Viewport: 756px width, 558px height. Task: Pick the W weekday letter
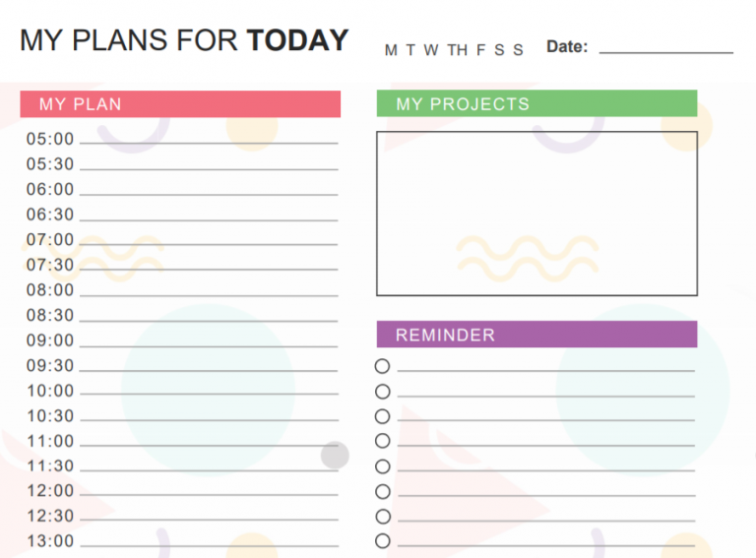[x=431, y=50]
